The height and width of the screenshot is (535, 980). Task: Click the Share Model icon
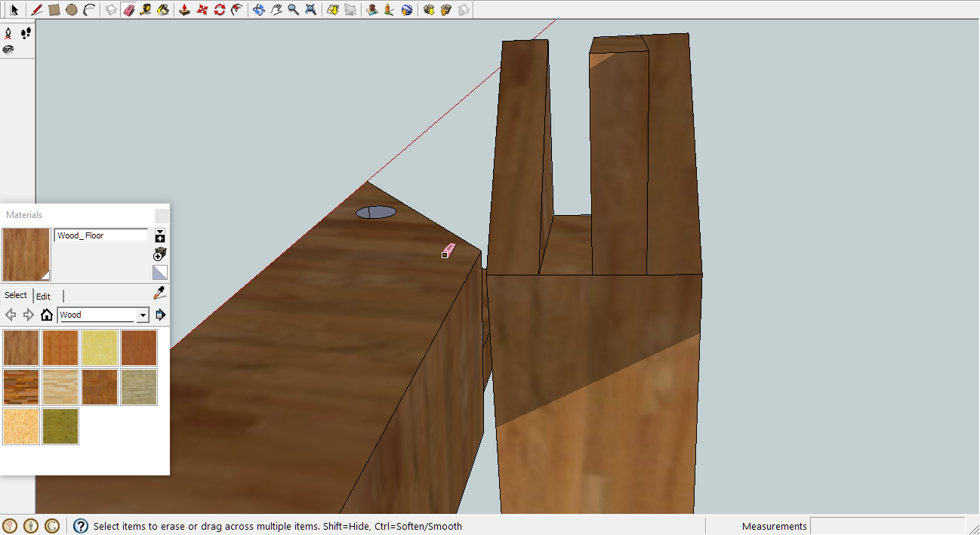click(x=445, y=10)
